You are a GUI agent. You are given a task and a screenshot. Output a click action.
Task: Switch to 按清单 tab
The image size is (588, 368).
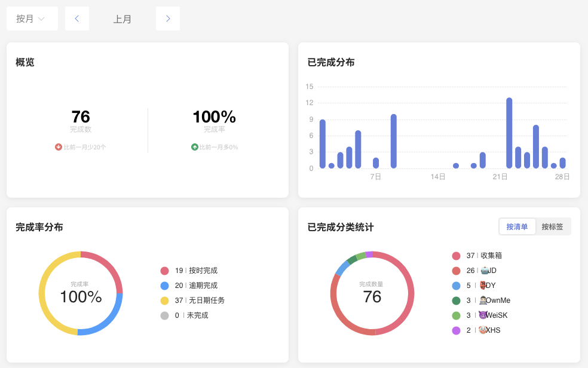tap(517, 227)
